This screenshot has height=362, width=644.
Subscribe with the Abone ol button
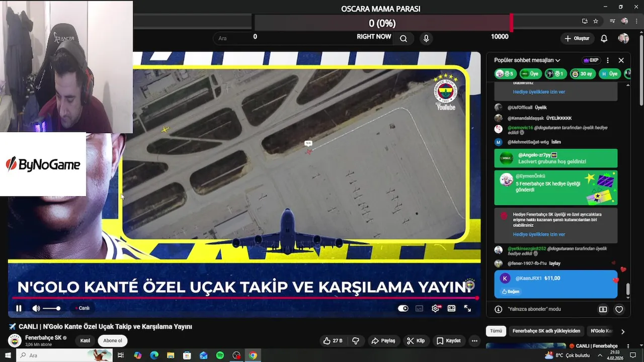pos(113,340)
